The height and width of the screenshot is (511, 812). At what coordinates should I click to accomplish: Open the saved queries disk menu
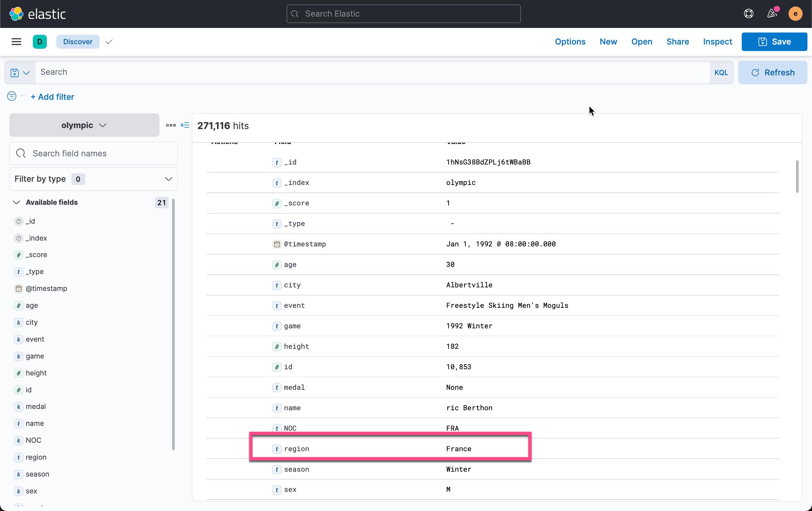pyautogui.click(x=20, y=72)
